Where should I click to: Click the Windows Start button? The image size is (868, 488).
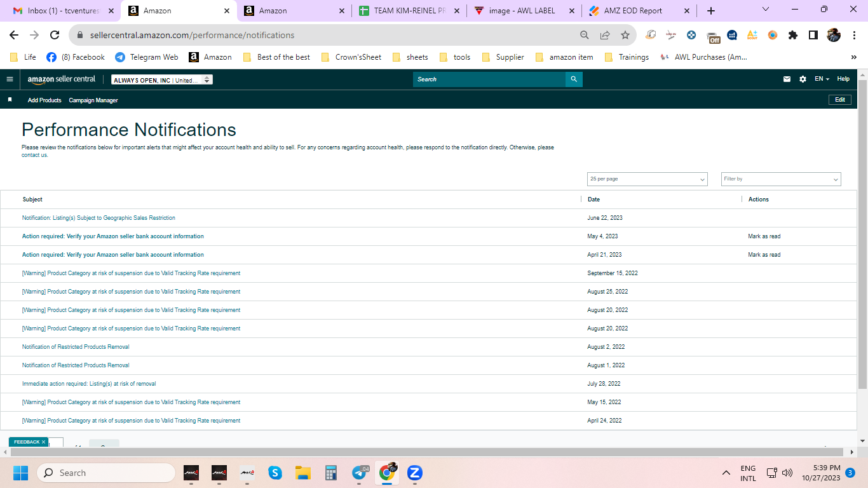[x=20, y=473]
